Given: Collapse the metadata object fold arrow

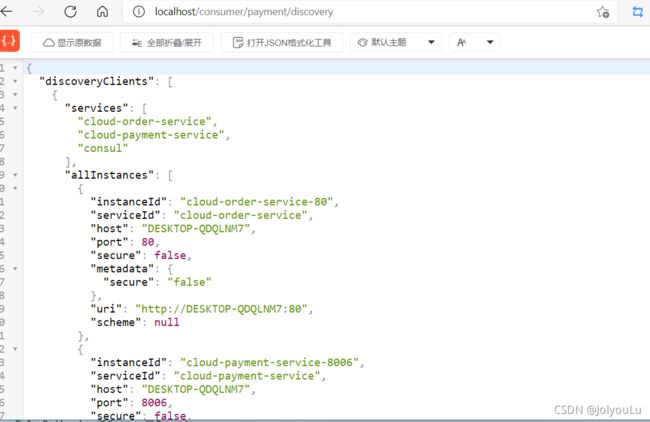Looking at the screenshot, I should [x=15, y=269].
